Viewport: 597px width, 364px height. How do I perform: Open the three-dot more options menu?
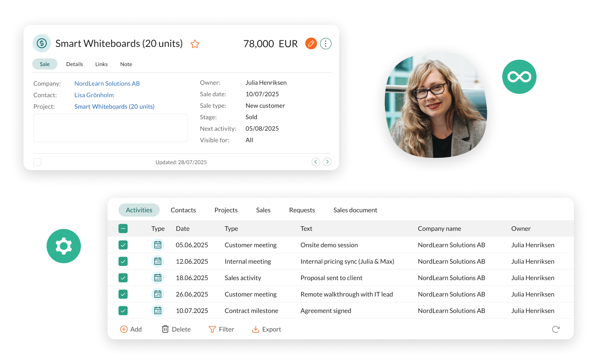[x=325, y=43]
